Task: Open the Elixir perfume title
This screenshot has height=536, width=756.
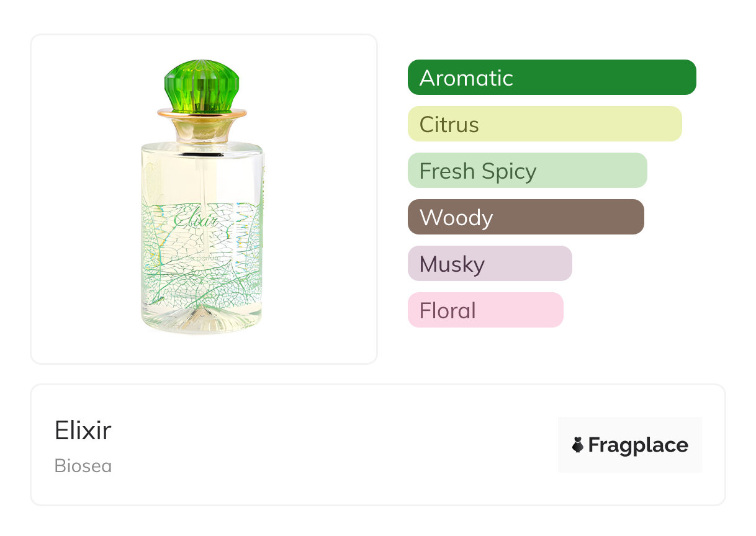Action: pyautogui.click(x=83, y=430)
